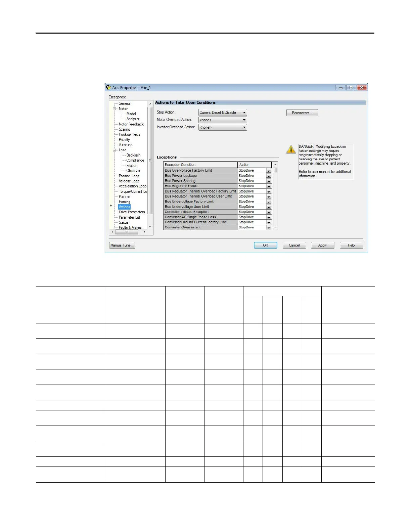The height and width of the screenshot is (532, 411).
Task: Open the Motor Overload Action dropdown
Action: click(x=223, y=120)
